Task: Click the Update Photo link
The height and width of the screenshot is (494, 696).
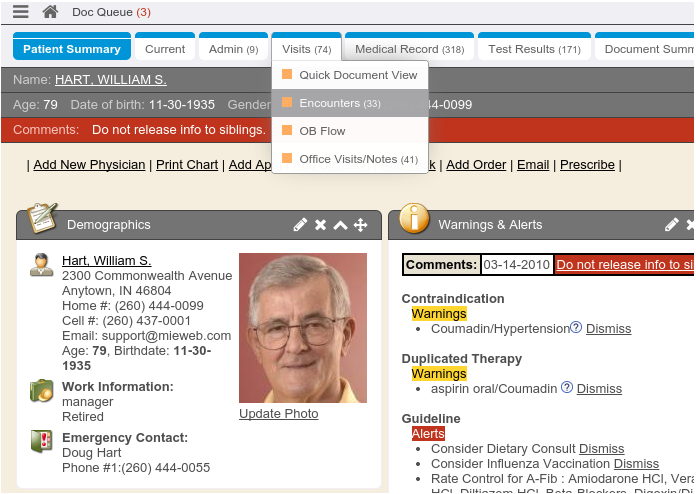Action: coord(278,414)
